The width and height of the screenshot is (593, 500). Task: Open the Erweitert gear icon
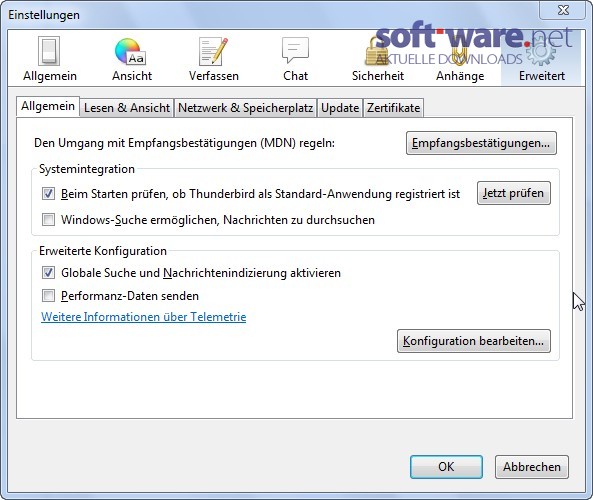point(541,51)
